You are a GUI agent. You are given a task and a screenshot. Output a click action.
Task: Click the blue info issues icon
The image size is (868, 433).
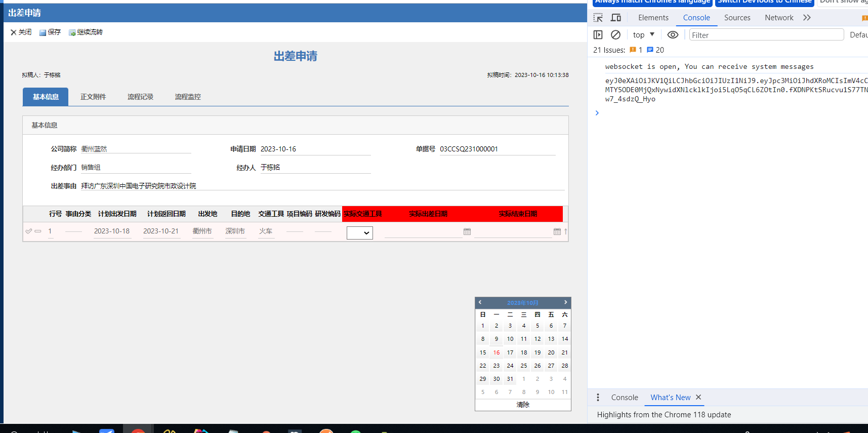[650, 50]
